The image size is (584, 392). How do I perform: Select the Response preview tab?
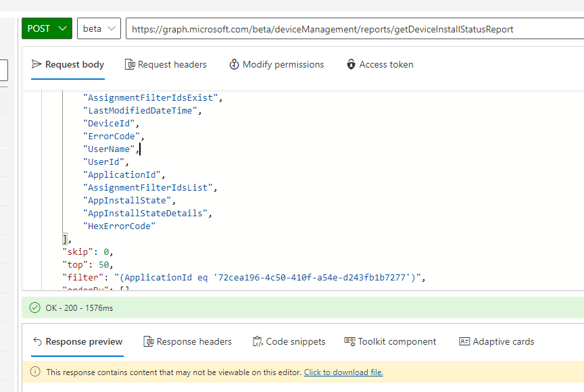[x=78, y=341]
